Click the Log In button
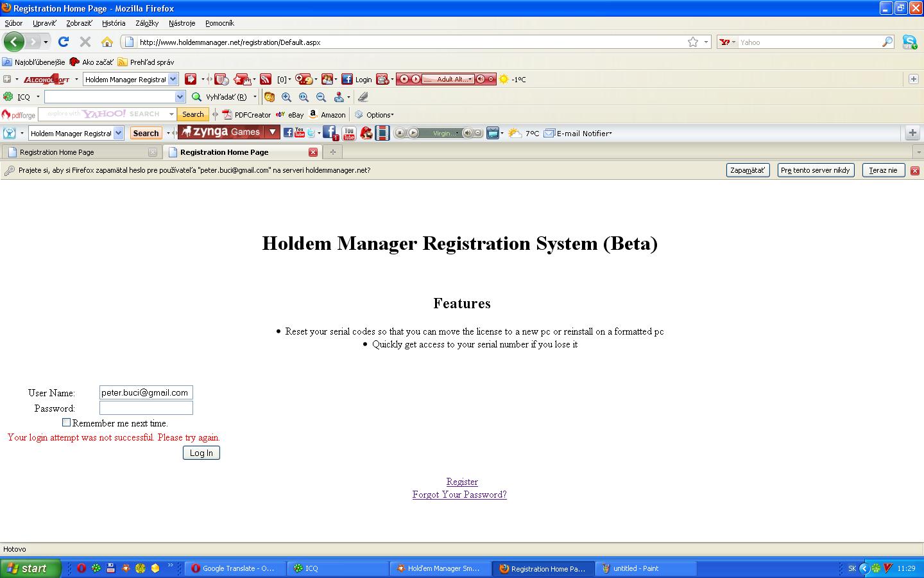Viewport: 924px width, 578px height. click(201, 453)
